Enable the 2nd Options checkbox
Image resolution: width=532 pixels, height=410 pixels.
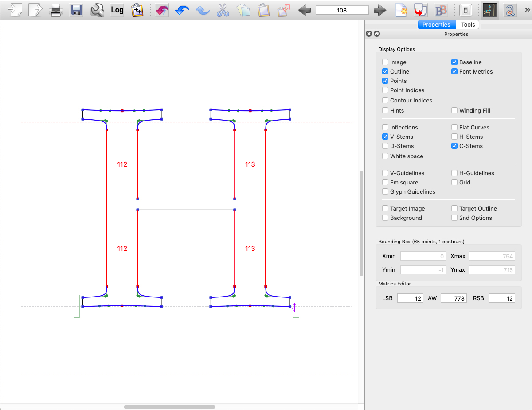click(x=454, y=218)
